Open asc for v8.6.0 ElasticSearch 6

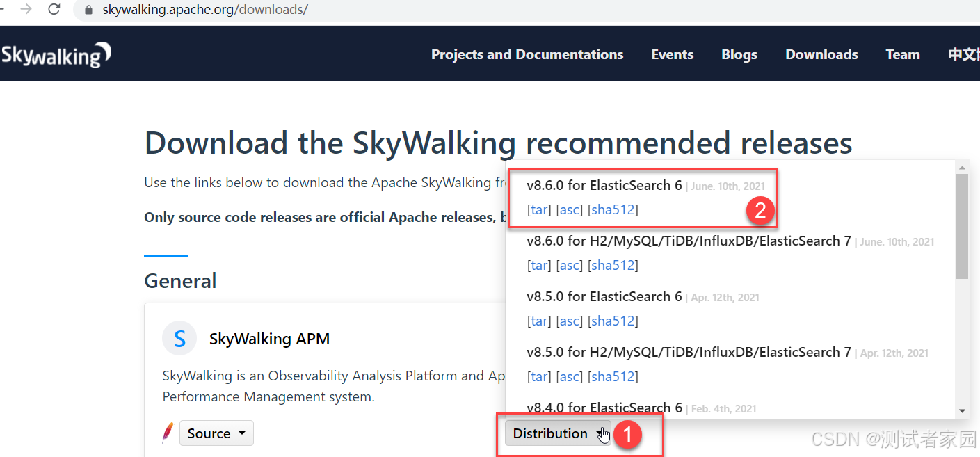tap(570, 209)
